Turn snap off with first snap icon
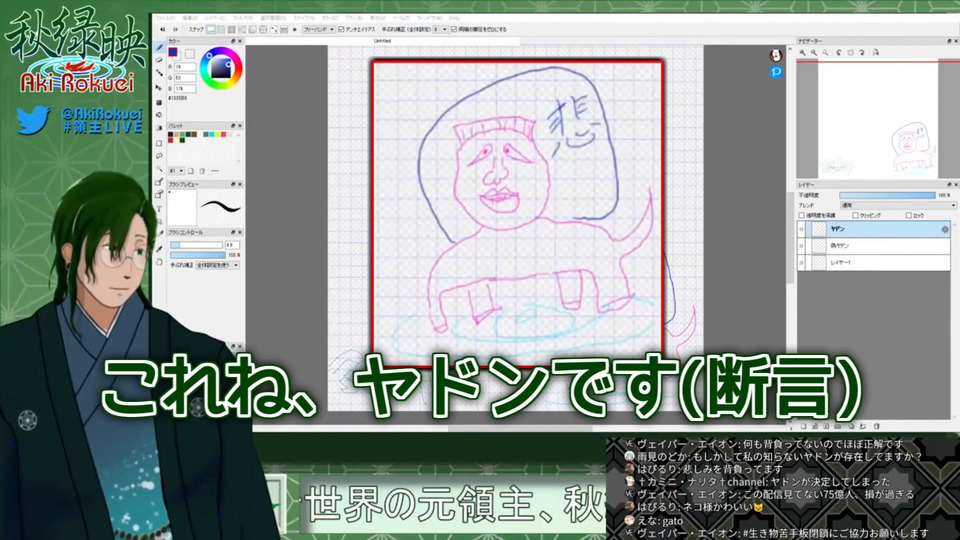This screenshot has width=960, height=540. [x=211, y=29]
